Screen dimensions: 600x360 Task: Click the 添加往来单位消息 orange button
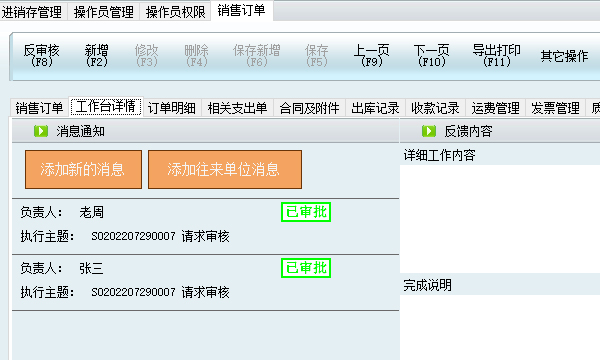(225, 169)
